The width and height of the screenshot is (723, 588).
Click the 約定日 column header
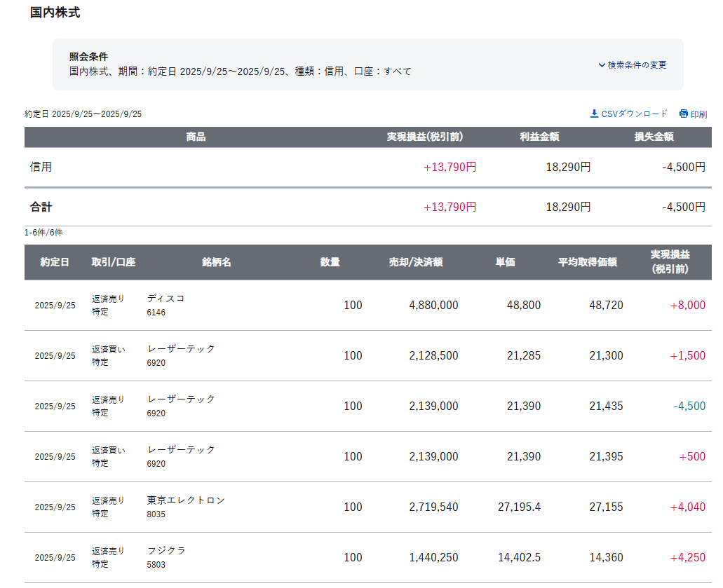[55, 262]
